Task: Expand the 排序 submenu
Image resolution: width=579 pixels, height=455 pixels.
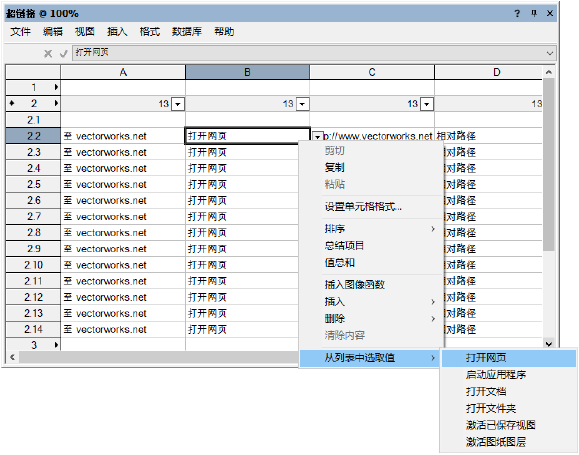Action: [433, 229]
